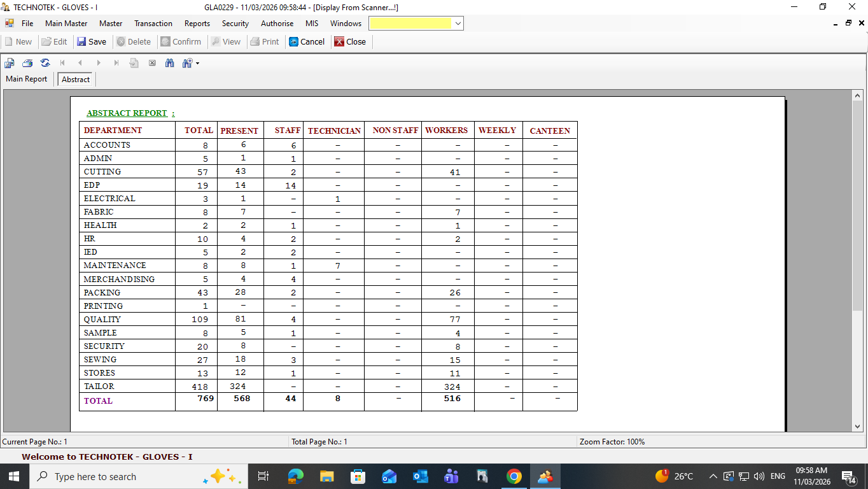Show hidden system tray icons chevron

(713, 476)
